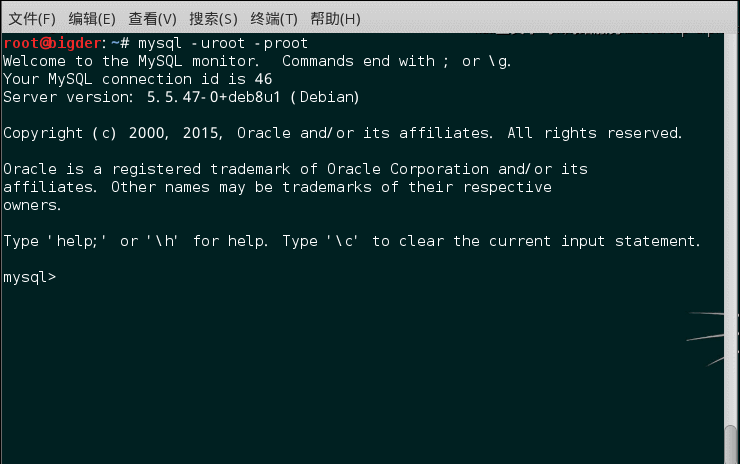Click the 'mysql -uroot -proot' command text
740x464 pixels.
222,43
